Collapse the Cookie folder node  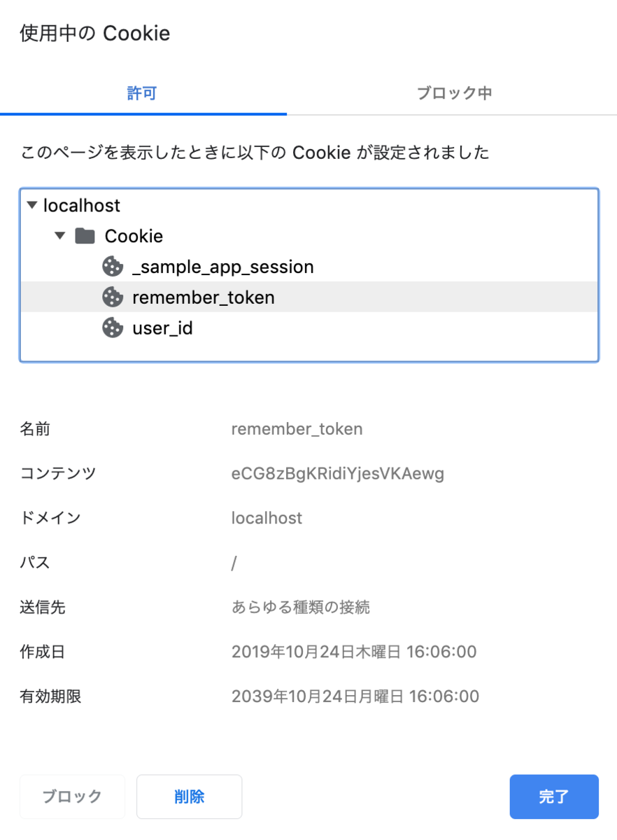pyautogui.click(x=59, y=236)
